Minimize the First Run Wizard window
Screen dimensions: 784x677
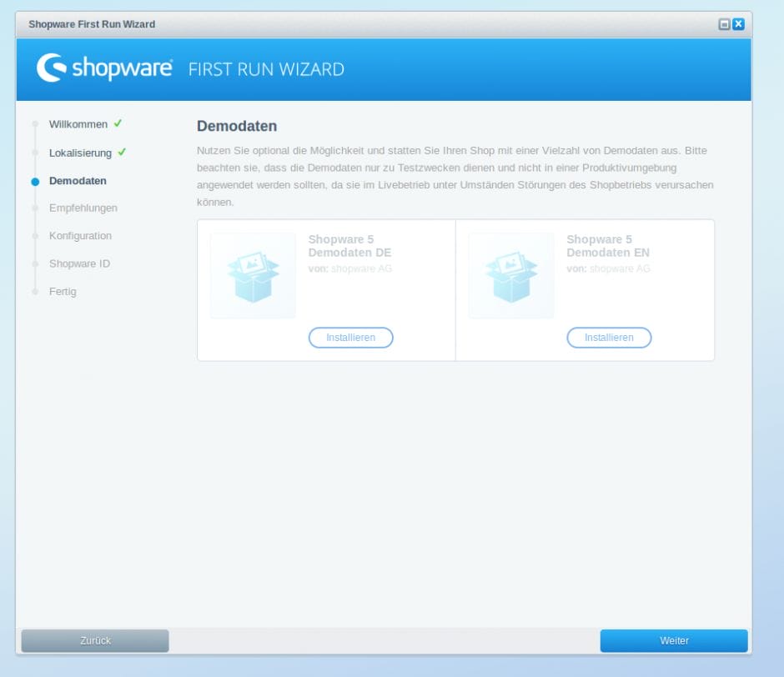pos(724,24)
